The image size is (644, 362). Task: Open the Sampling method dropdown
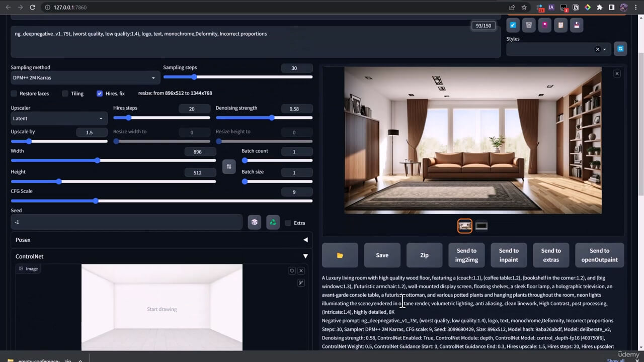tap(85, 78)
